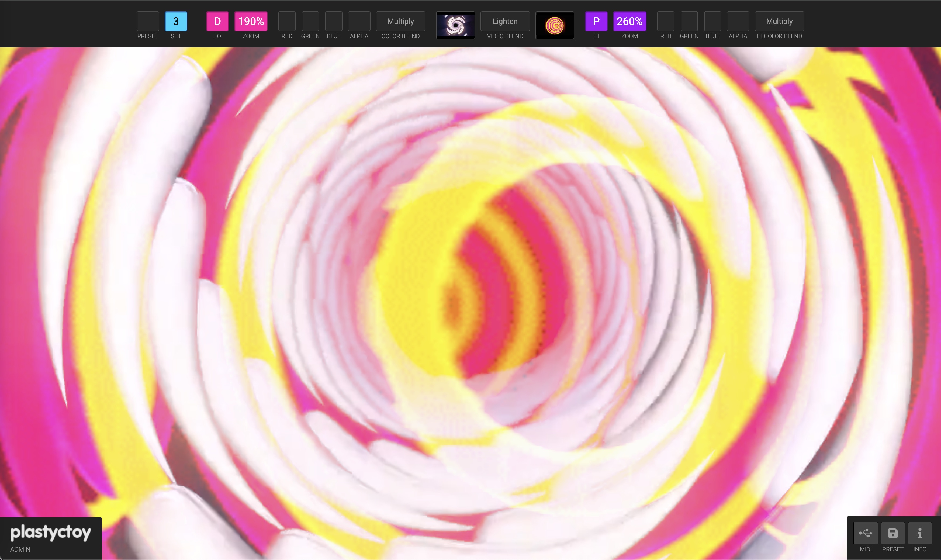Click the ADMIN label under logo
The width and height of the screenshot is (941, 560).
(20, 549)
